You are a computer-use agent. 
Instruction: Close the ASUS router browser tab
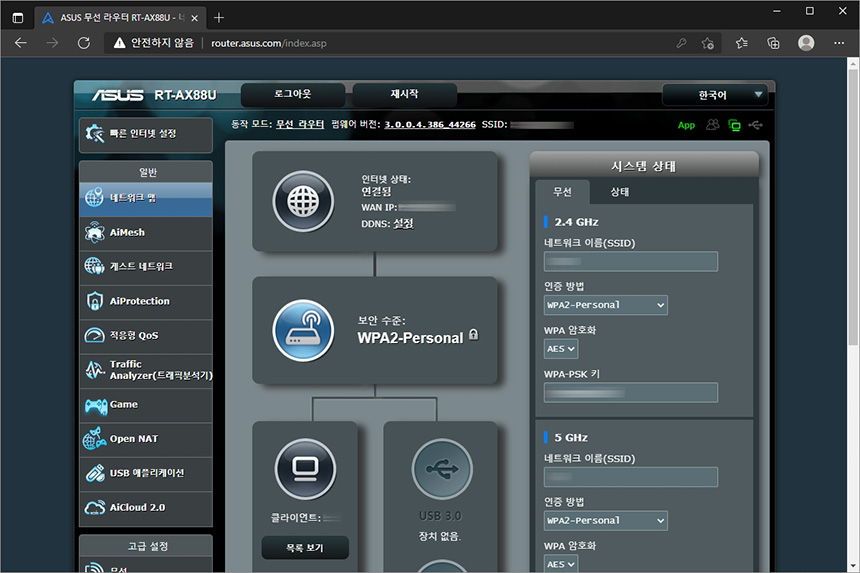[x=194, y=18]
